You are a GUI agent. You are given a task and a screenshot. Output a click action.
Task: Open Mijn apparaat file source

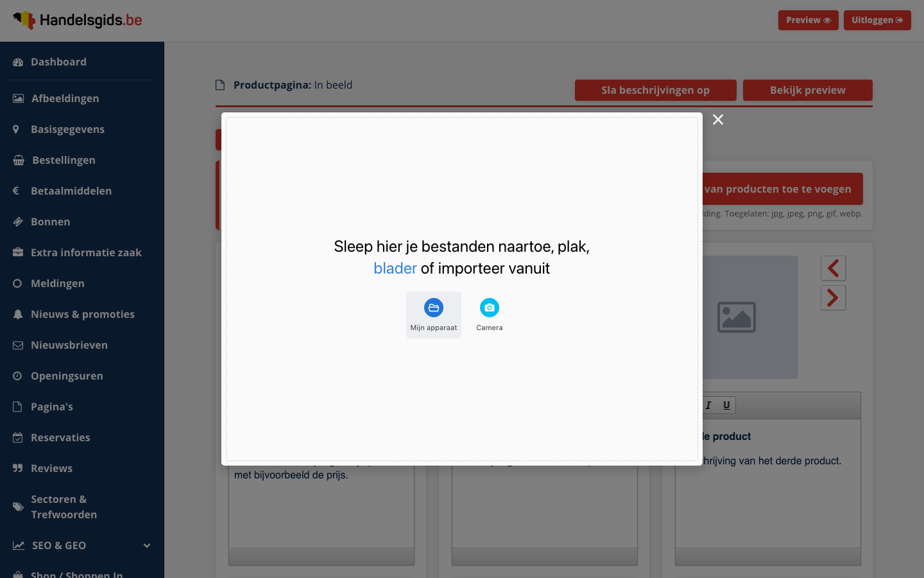434,315
